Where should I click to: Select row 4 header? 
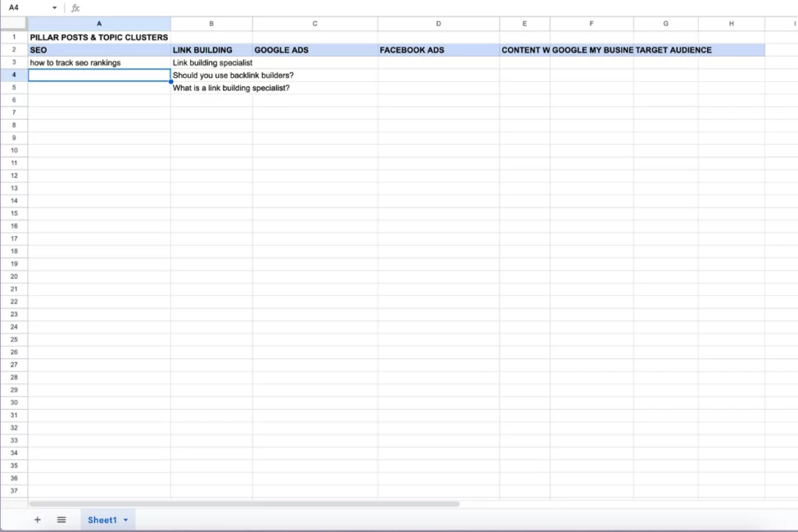(14, 75)
